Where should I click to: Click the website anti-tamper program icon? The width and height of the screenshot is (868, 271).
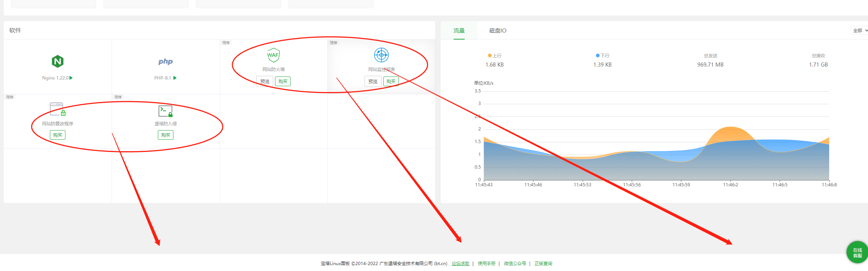(x=58, y=109)
